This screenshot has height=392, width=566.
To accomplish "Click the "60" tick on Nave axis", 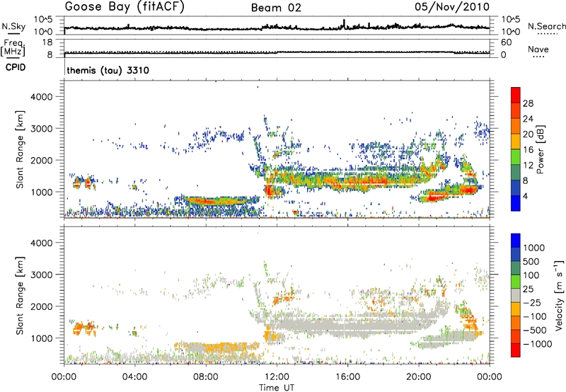I will point(506,42).
